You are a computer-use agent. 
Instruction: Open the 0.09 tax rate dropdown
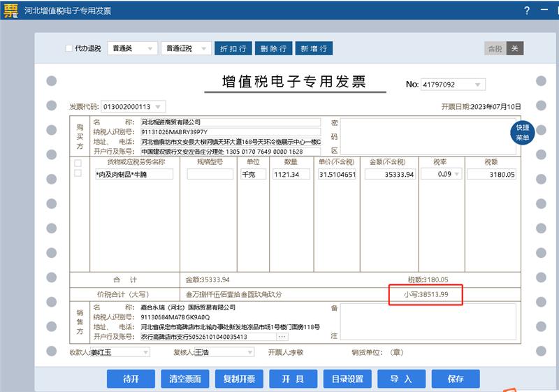point(456,174)
